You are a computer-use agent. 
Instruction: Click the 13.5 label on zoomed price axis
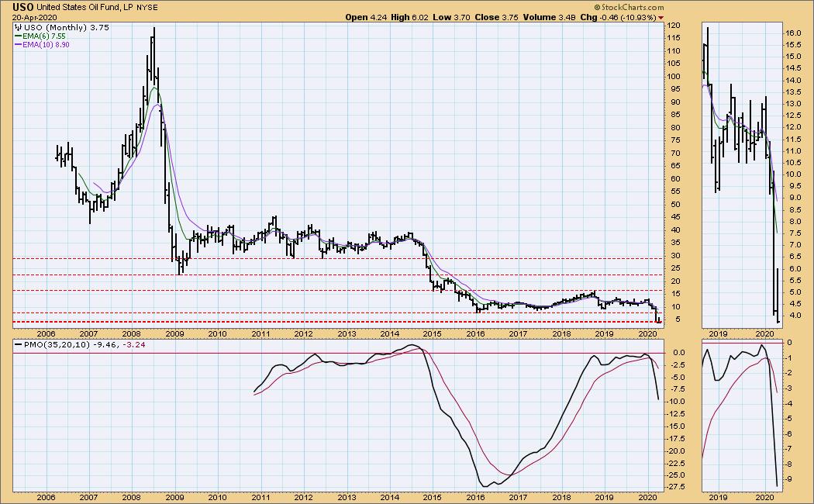coord(793,92)
